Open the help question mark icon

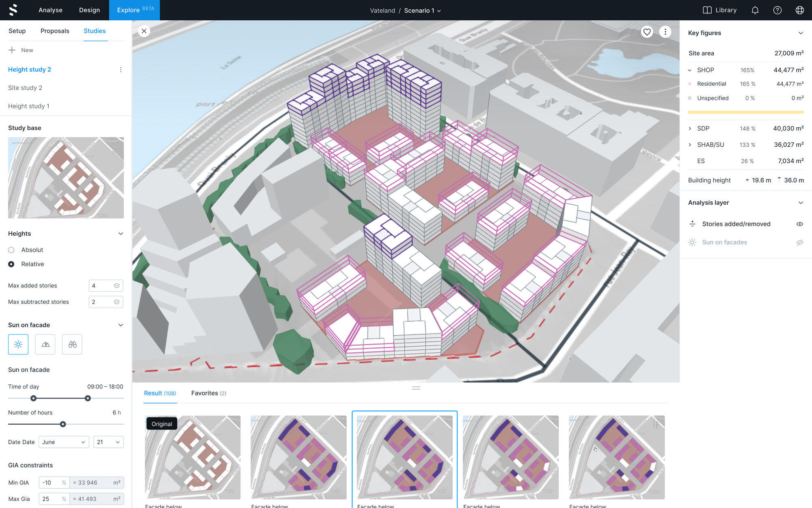coord(777,10)
